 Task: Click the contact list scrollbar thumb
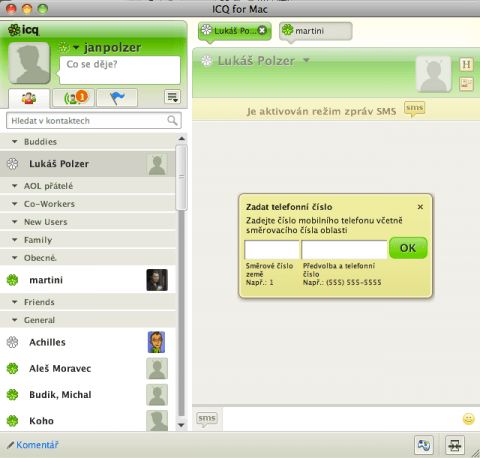(x=182, y=177)
